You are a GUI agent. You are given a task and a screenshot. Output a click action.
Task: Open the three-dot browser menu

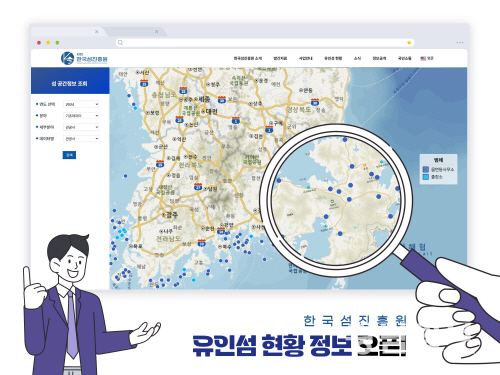coord(460,43)
